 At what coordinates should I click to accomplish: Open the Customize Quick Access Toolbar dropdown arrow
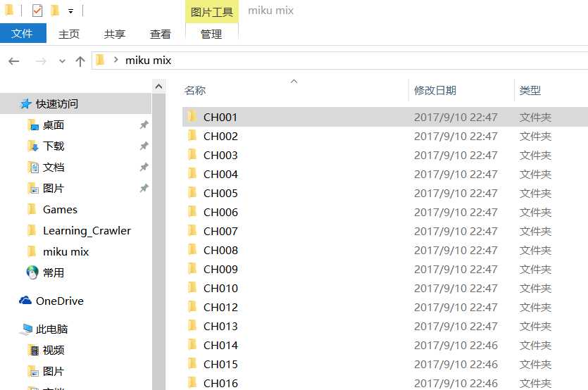click(70, 11)
